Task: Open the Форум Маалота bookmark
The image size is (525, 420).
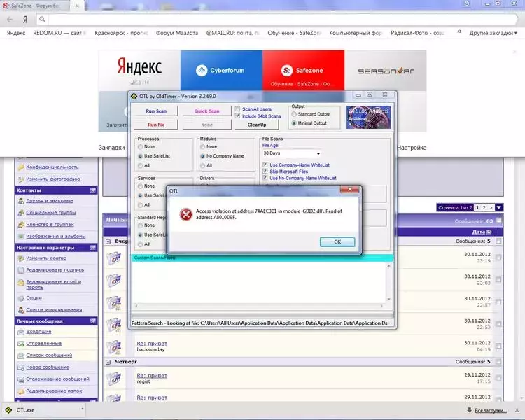Action: tap(177, 33)
